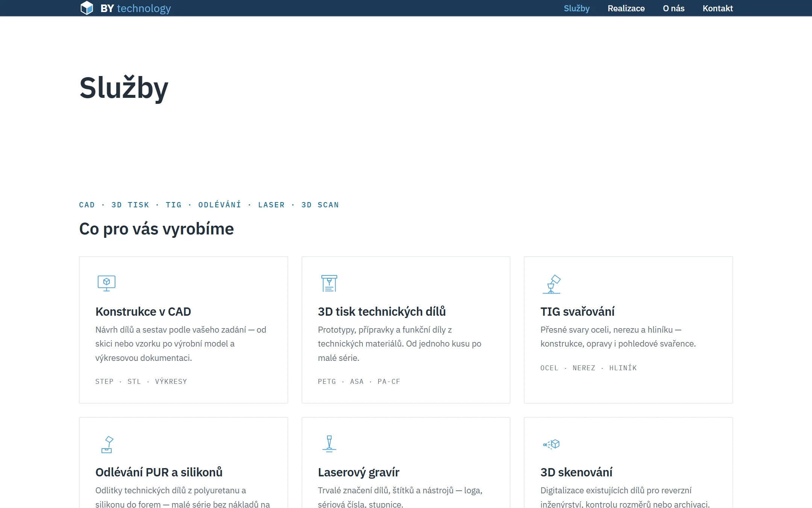
Task: Select the Odlévání PUR a silikonů heading
Action: [x=159, y=472]
